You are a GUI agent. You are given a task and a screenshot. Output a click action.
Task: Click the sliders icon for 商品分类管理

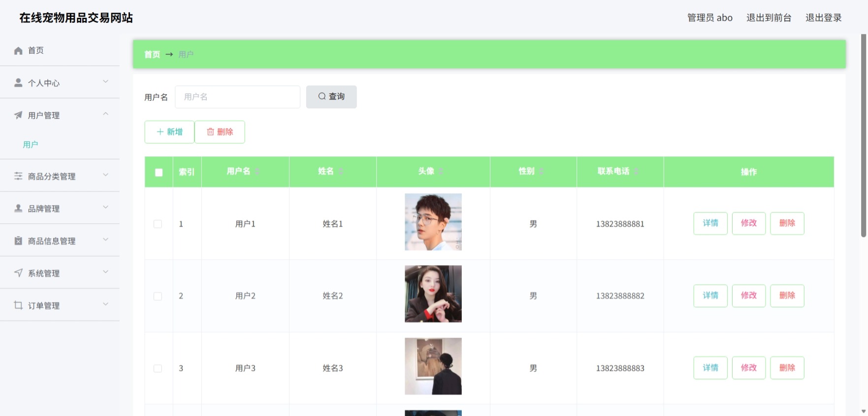click(18, 176)
